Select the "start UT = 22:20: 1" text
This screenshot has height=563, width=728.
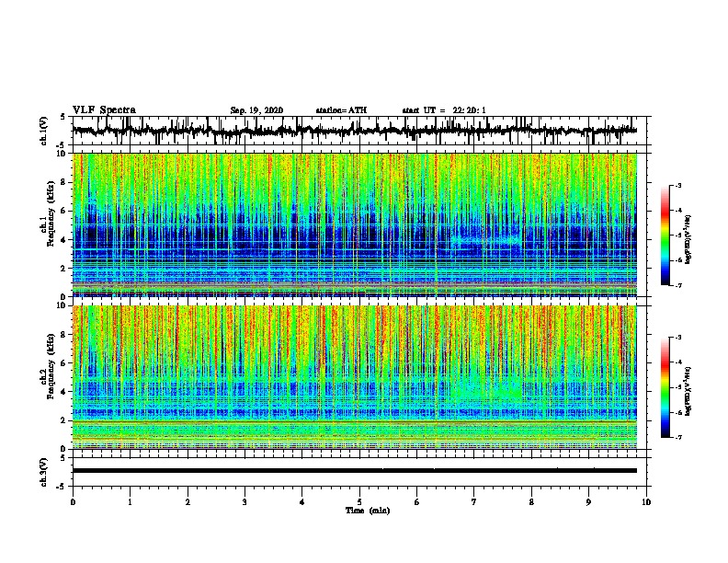click(x=444, y=110)
